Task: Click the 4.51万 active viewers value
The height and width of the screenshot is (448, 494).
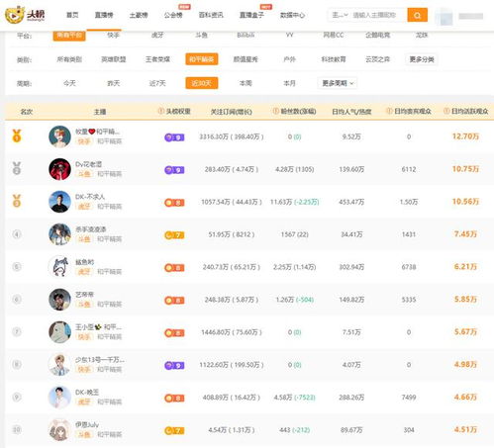Action: pyautogui.click(x=465, y=429)
